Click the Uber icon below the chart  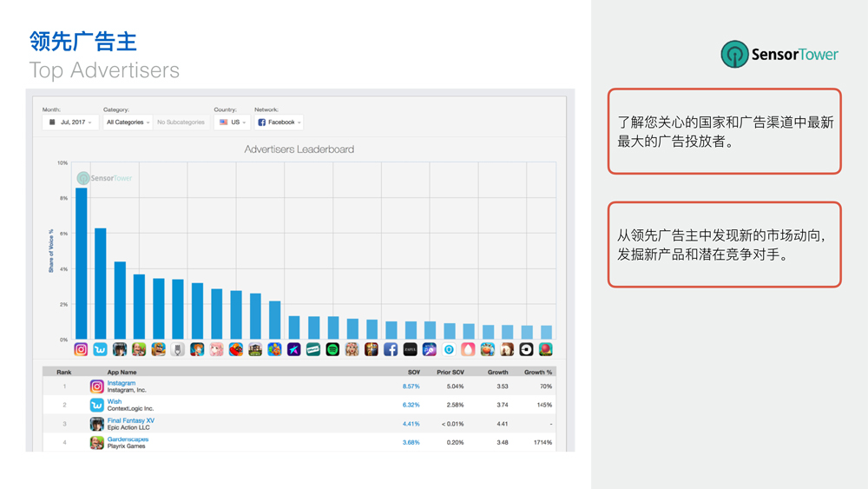526,349
